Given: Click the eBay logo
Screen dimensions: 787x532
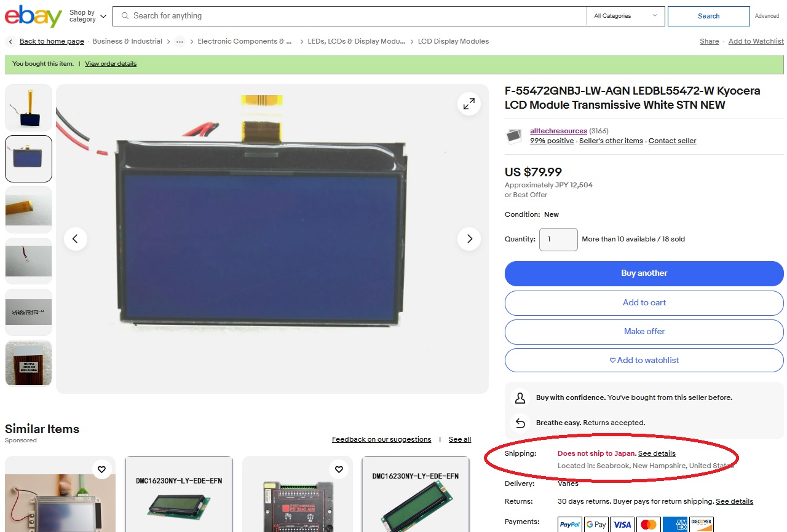Looking at the screenshot, I should (x=33, y=17).
